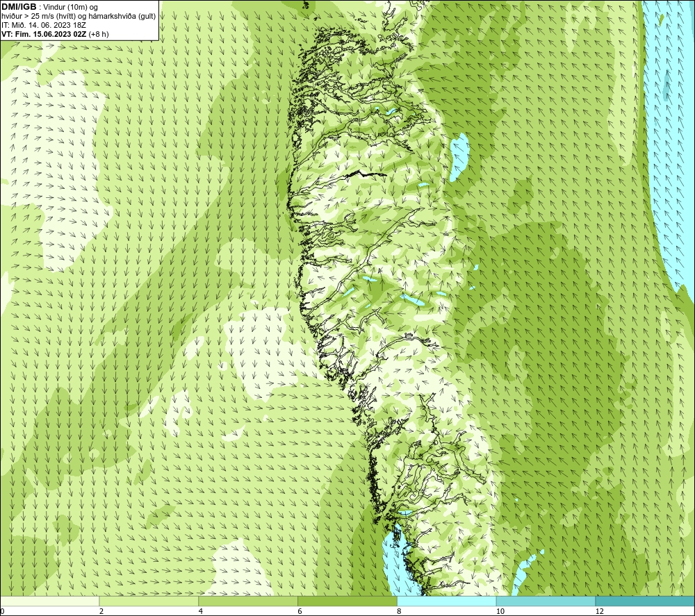Click the '0' scale label
Viewport: 695px width, 616px height.
pyautogui.click(x=2, y=611)
